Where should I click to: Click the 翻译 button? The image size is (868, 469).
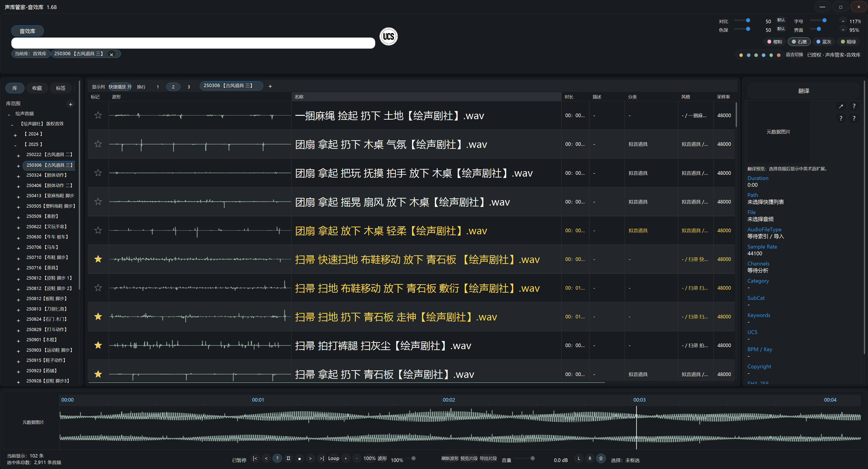pos(804,91)
